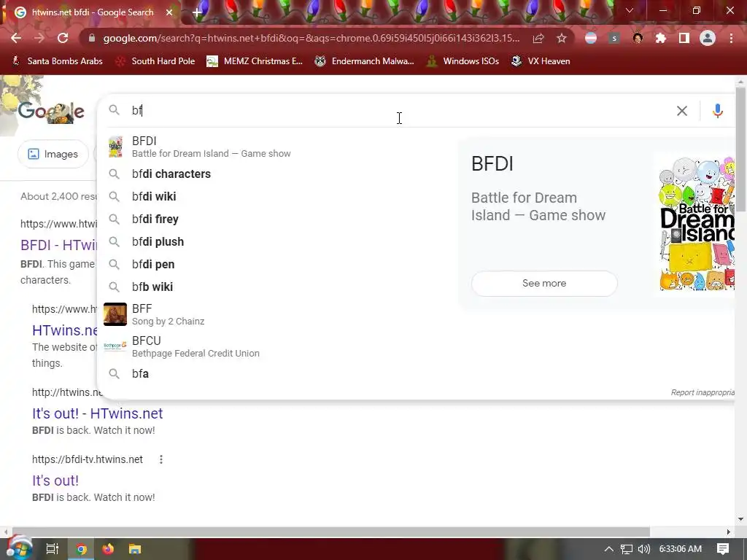Select the BFDI Game show suggestion

coord(277,147)
